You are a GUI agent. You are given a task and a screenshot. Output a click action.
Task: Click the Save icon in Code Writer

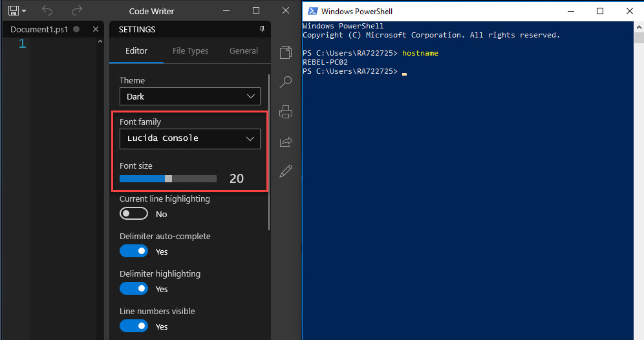[x=13, y=11]
